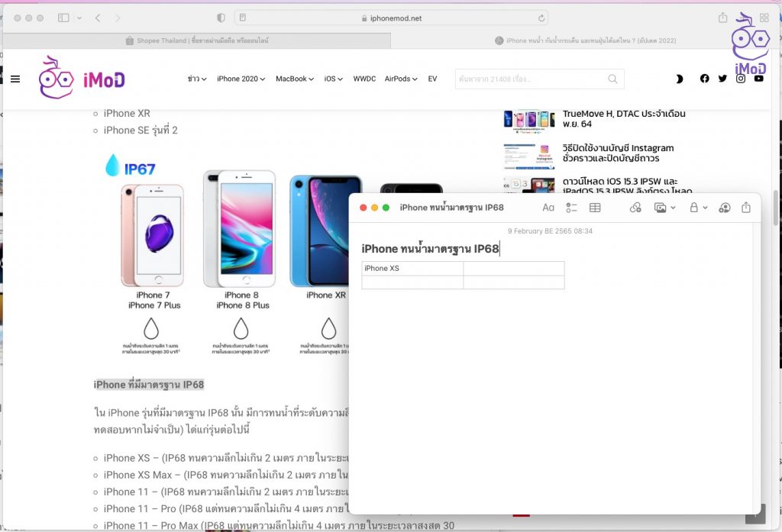This screenshot has height=532, width=782.
Task: Share the note using share icon
Action: (x=746, y=208)
